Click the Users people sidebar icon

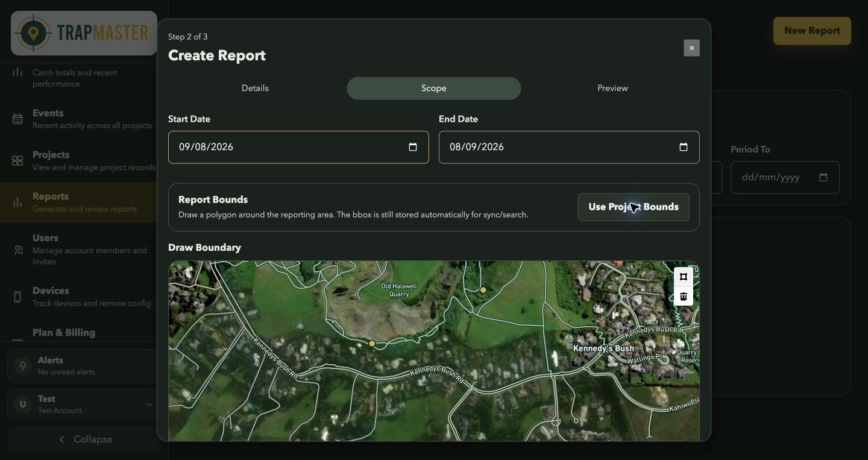tap(19, 250)
